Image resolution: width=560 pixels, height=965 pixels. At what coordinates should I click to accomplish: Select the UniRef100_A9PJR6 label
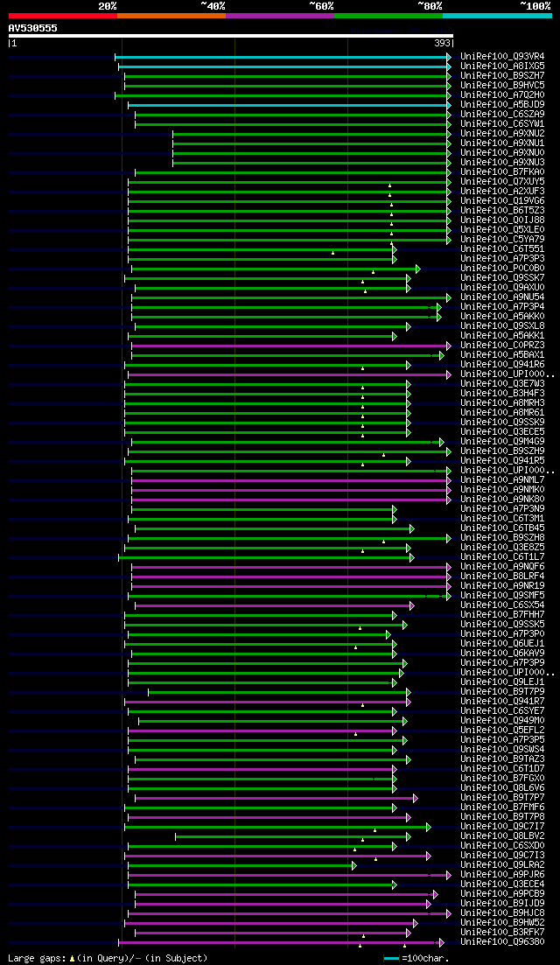point(502,875)
